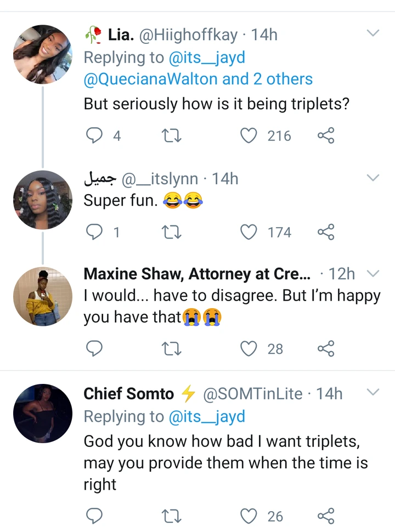Share Chief Somto's tweet
Viewport: 395px width, 532px height.
[326, 516]
